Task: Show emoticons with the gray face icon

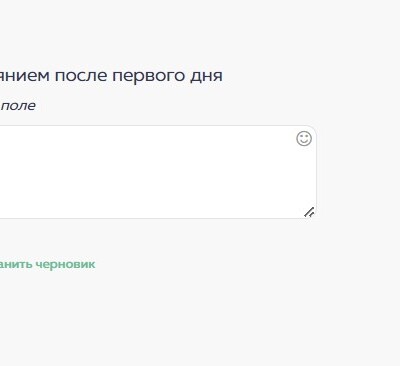Action: [x=304, y=138]
